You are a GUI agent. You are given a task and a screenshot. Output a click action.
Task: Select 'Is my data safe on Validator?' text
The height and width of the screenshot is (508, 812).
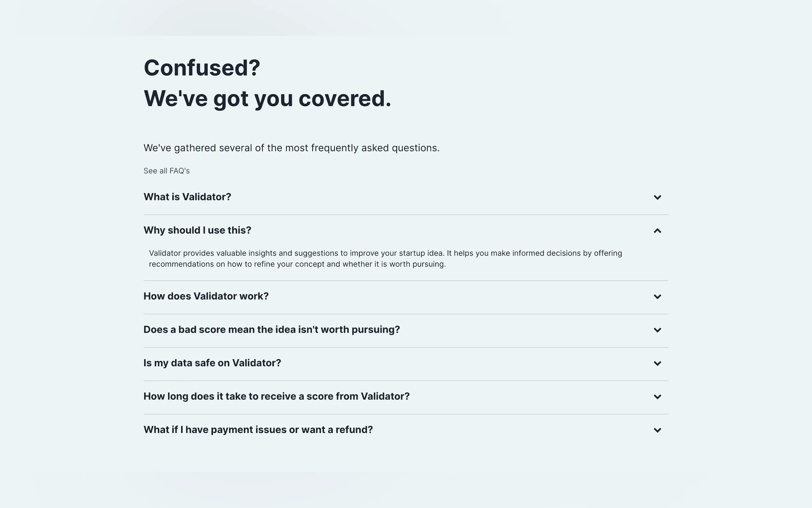212,363
